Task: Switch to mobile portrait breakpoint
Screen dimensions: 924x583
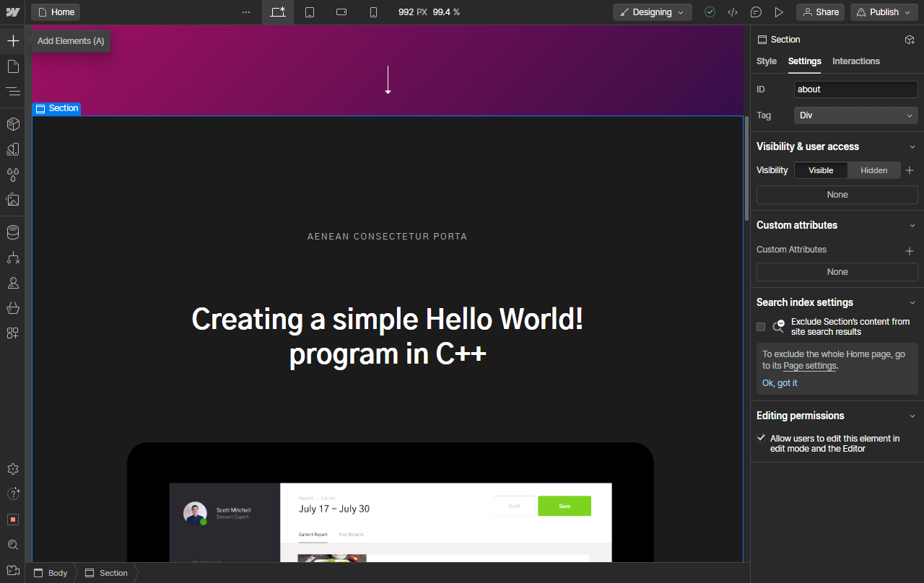Action: [373, 12]
